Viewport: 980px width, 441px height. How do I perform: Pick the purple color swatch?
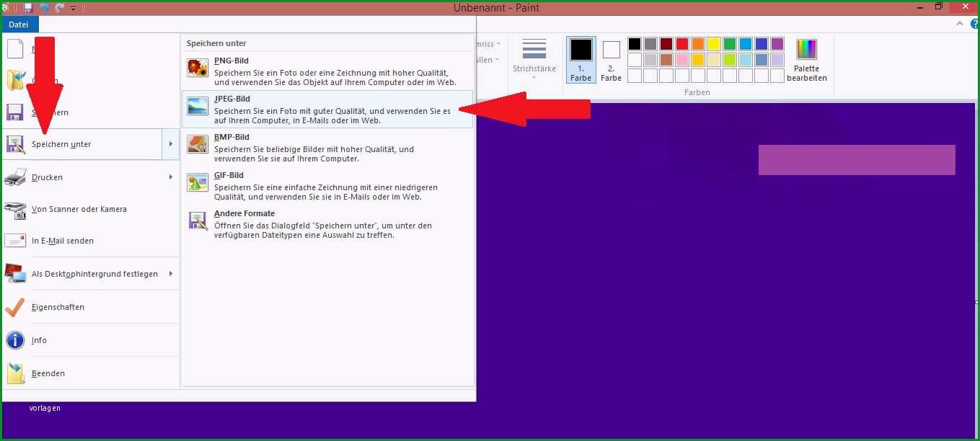coord(777,44)
